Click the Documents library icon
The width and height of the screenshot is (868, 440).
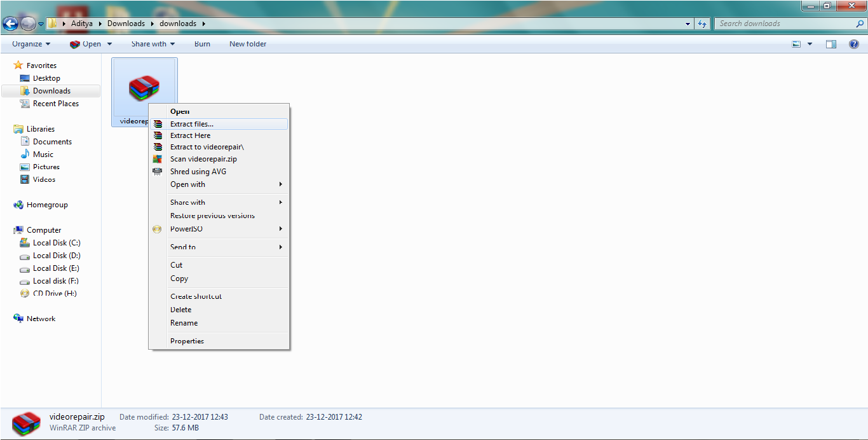click(25, 142)
